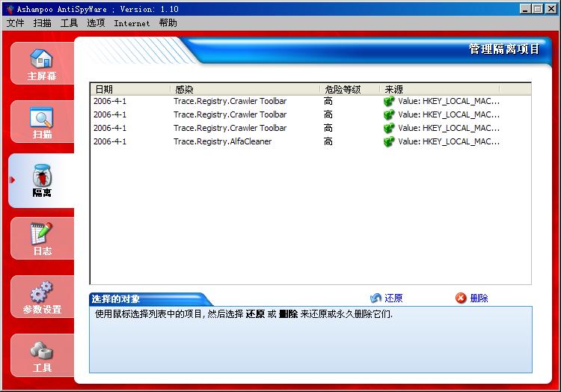
Task: Maximize the AntiSpyWare window
Action: [537, 9]
